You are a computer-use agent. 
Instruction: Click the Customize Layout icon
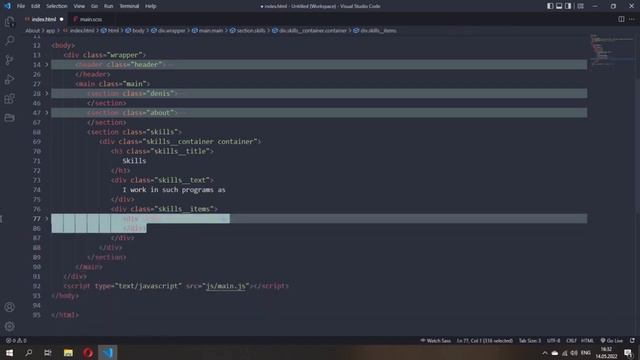pyautogui.click(x=580, y=6)
